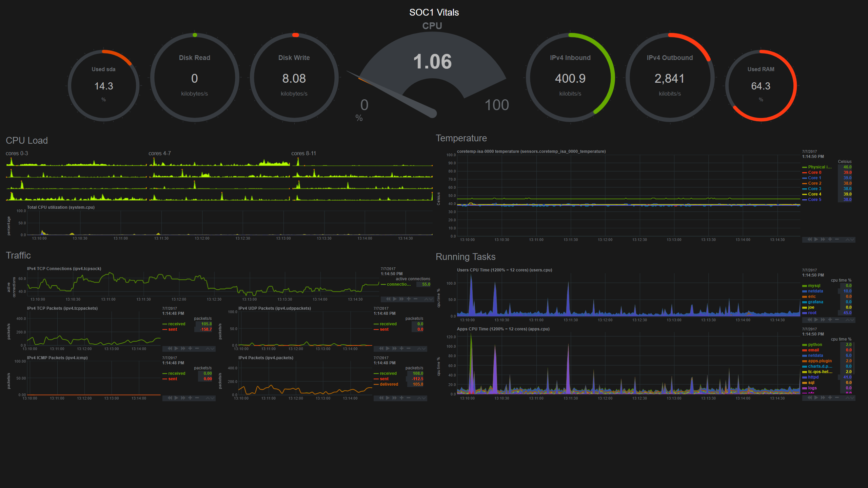This screenshot has width=868, height=488.
Task: Toggle the delivered series in IPv4 Packets
Action: pyautogui.click(x=389, y=384)
